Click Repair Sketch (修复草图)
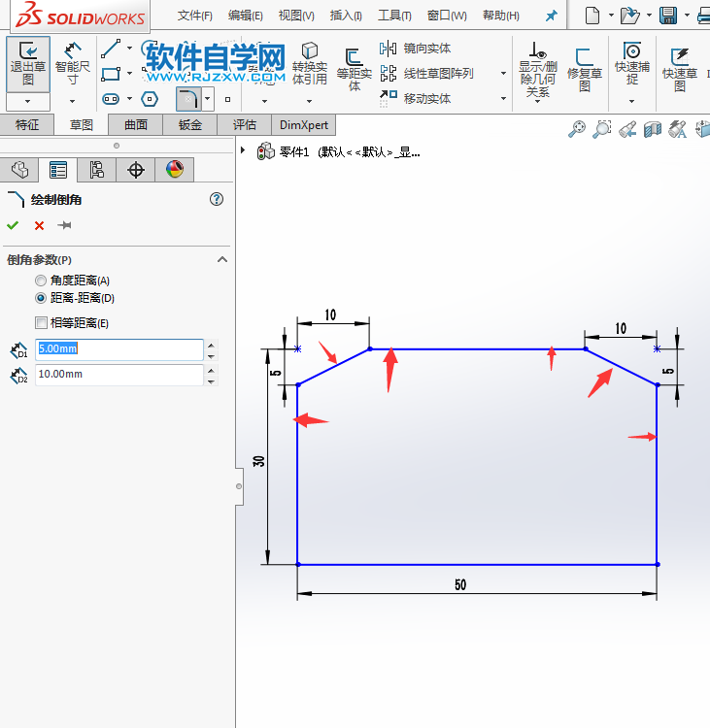 pos(585,70)
